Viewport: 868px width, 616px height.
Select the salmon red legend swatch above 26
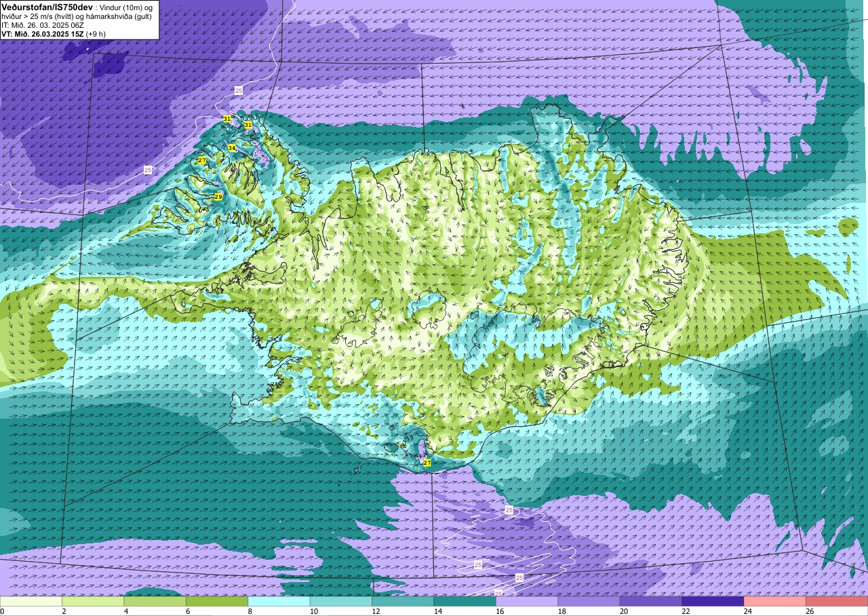click(x=836, y=601)
